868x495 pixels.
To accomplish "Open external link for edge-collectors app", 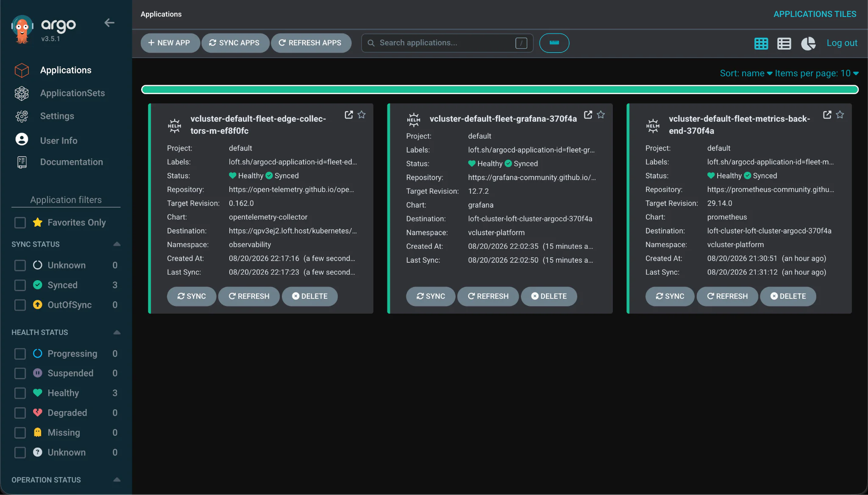I will pos(349,115).
